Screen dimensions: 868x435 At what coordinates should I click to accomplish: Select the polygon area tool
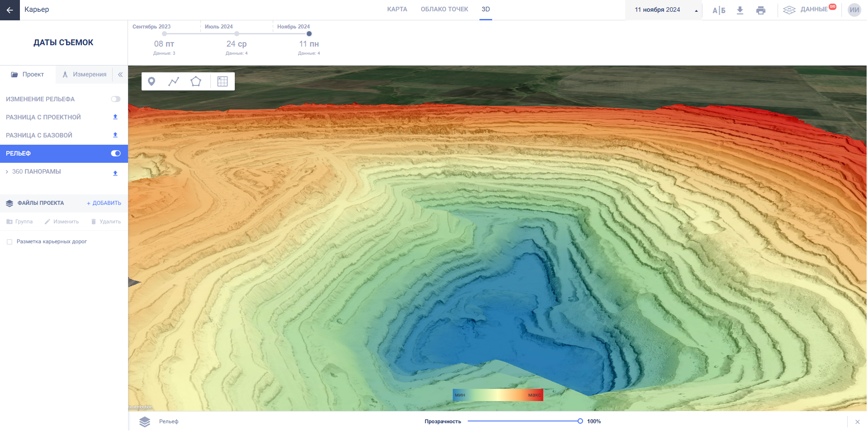pos(196,81)
